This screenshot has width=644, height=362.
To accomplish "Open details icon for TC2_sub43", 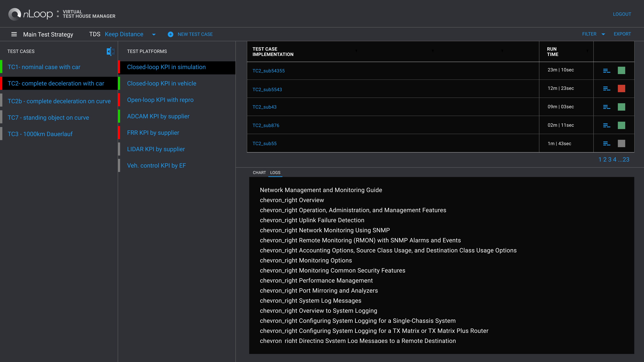I will pyautogui.click(x=606, y=107).
